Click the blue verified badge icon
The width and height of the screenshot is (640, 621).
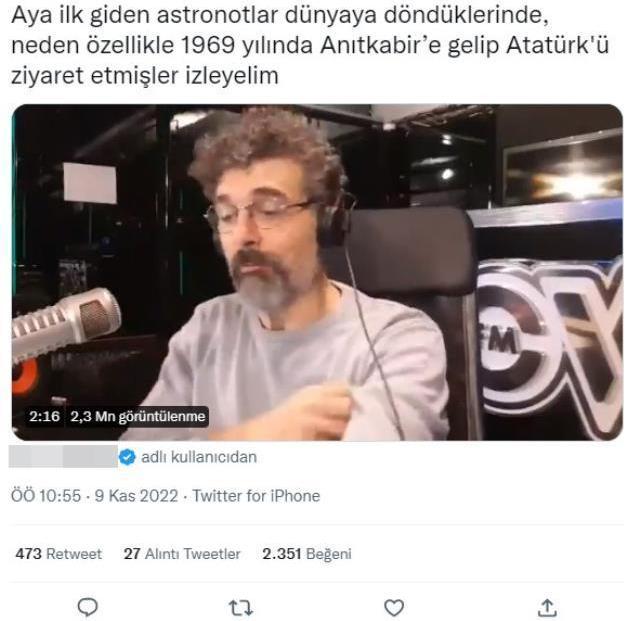click(x=127, y=456)
